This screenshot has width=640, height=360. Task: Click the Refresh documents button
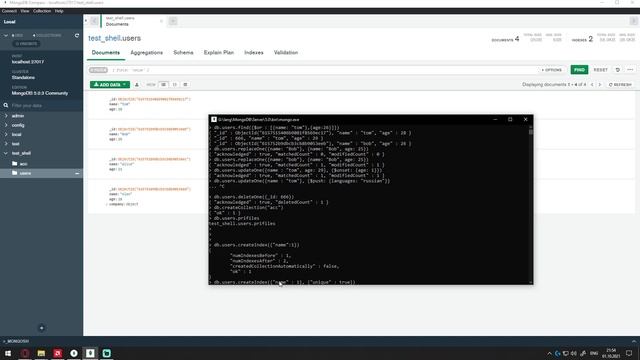point(620,84)
